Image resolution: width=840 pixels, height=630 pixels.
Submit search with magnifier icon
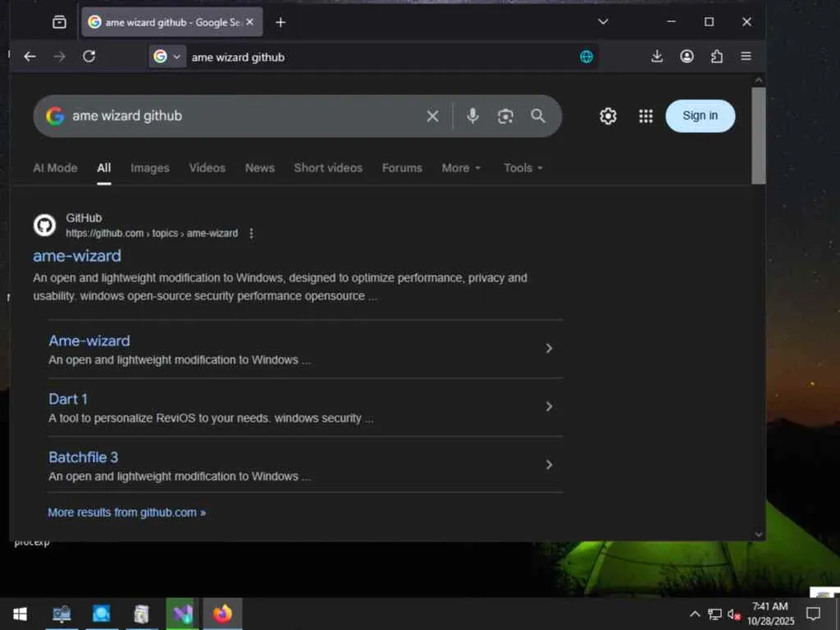coord(538,116)
